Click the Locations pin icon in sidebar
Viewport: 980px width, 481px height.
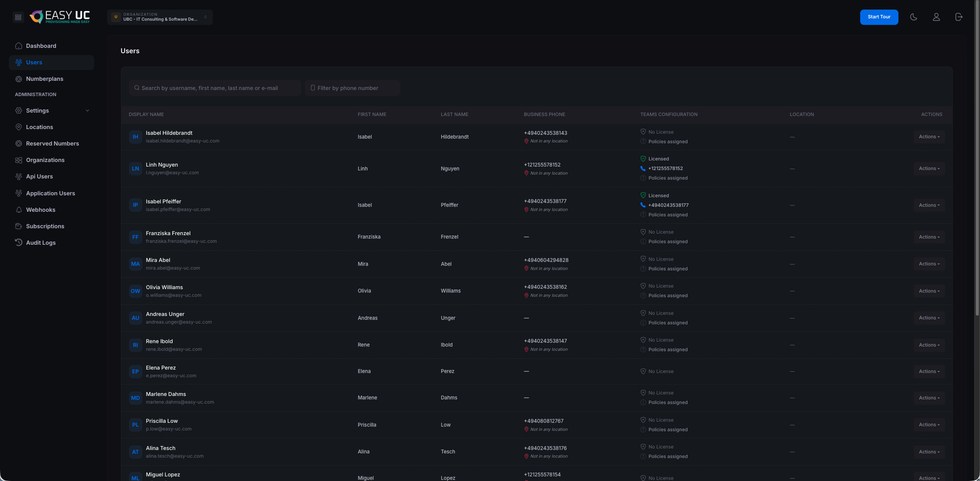(x=18, y=127)
